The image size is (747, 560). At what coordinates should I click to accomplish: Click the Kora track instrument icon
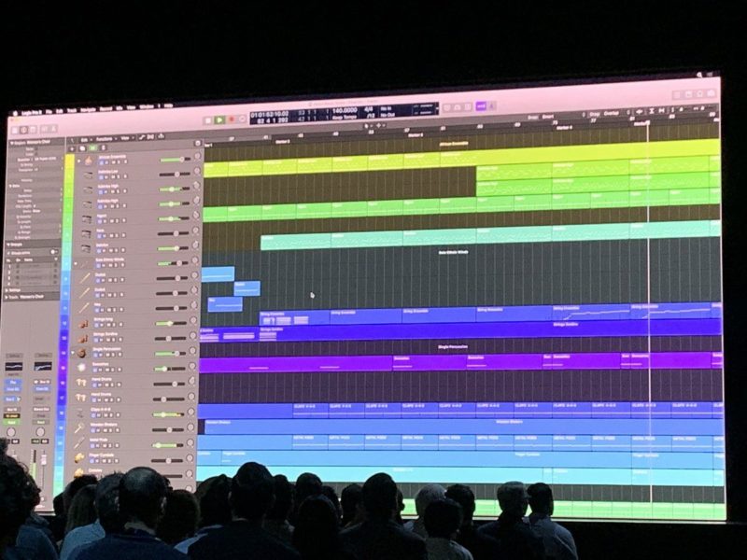pos(86,234)
